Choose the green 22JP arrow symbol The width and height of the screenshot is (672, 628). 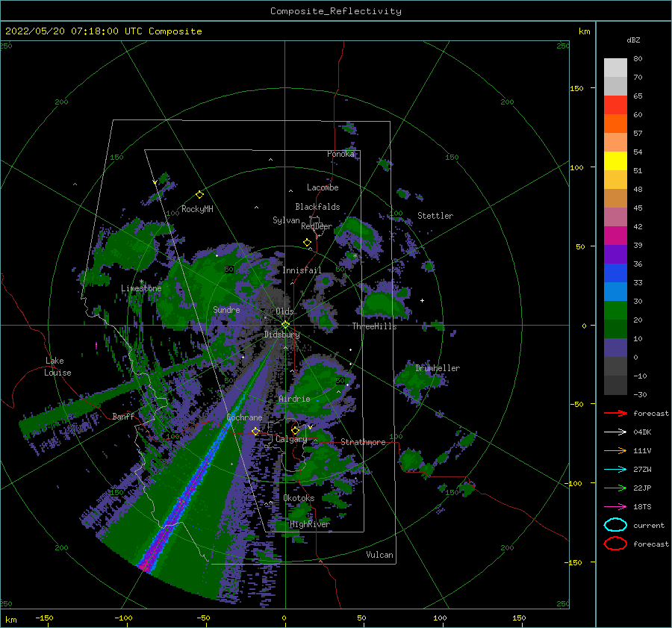coord(615,488)
